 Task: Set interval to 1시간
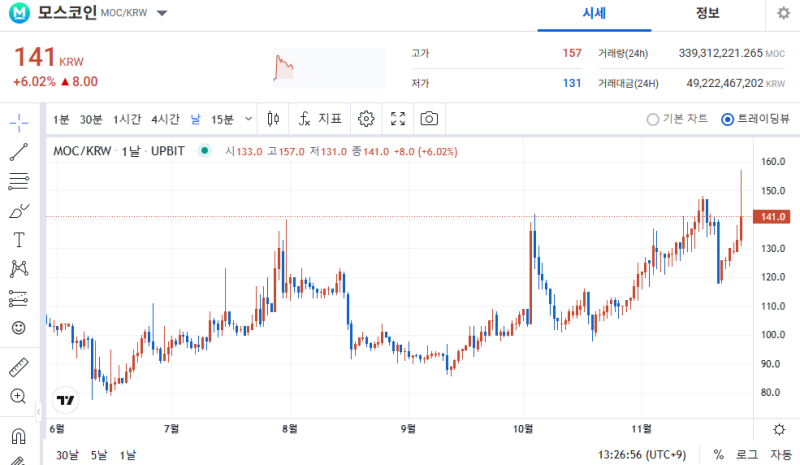click(x=127, y=119)
